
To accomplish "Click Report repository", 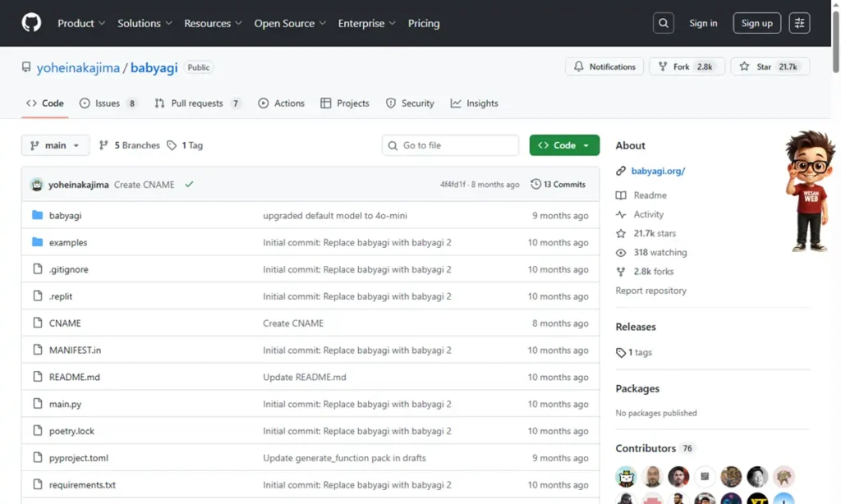I will point(650,290).
